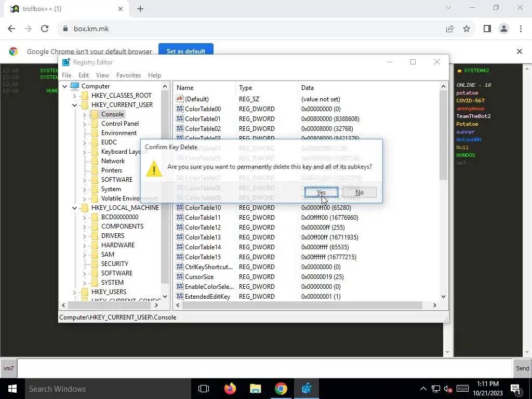
Task: Collapse the Computer root node
Action: [65, 86]
